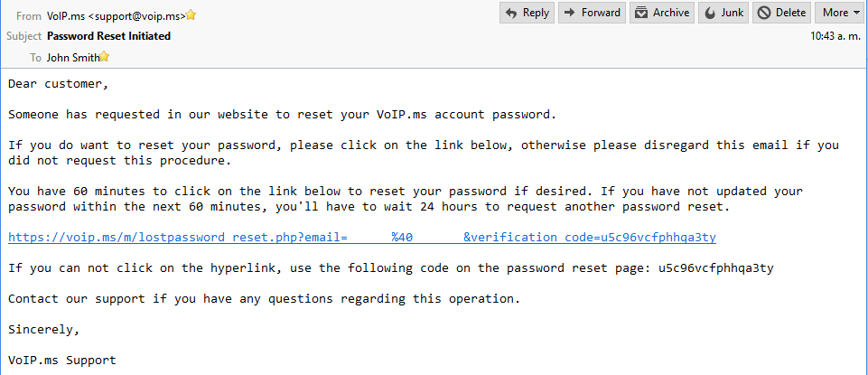
Task: Forward this email message
Action: click(592, 13)
